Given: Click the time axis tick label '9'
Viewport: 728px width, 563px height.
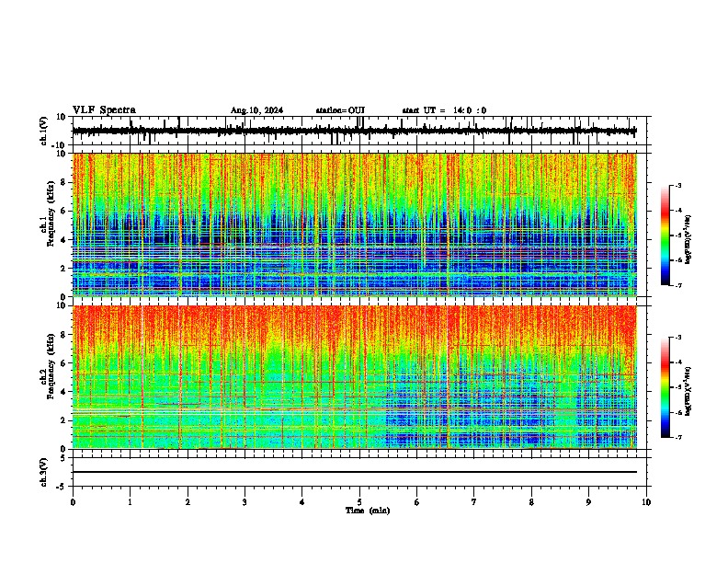Looking at the screenshot, I should click(x=588, y=502).
